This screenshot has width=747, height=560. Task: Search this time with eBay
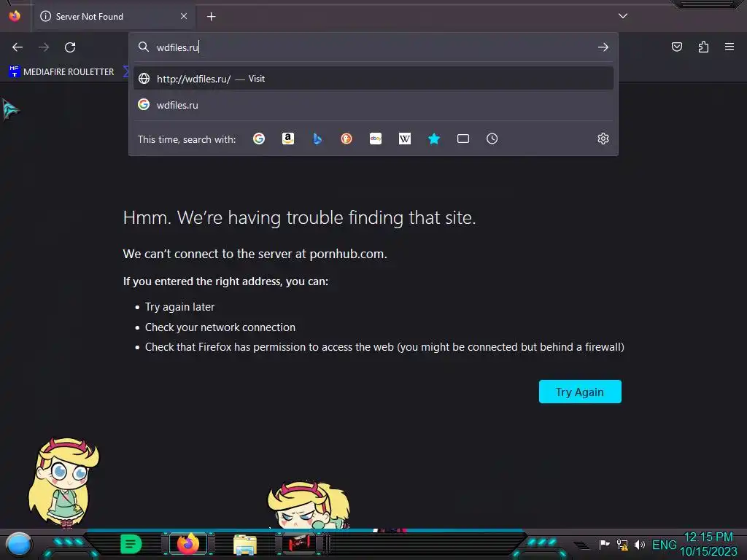point(376,139)
